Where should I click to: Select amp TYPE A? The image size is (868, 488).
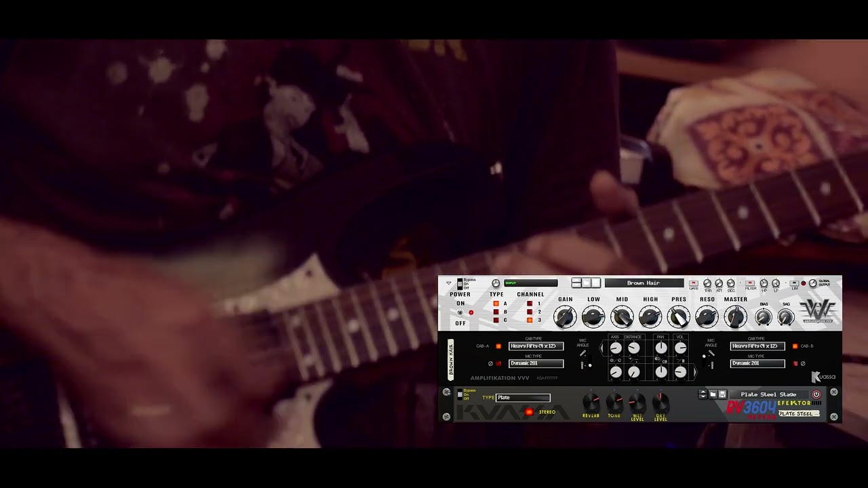496,304
